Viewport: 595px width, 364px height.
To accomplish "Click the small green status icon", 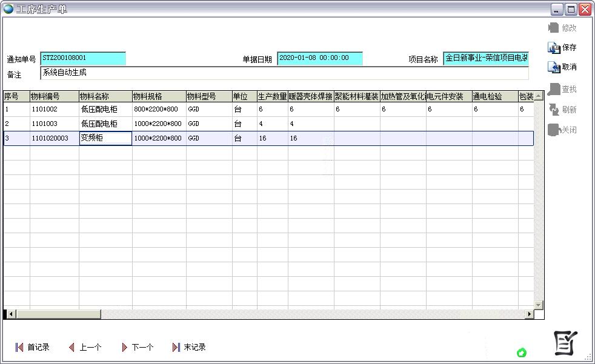I will 521,352.
